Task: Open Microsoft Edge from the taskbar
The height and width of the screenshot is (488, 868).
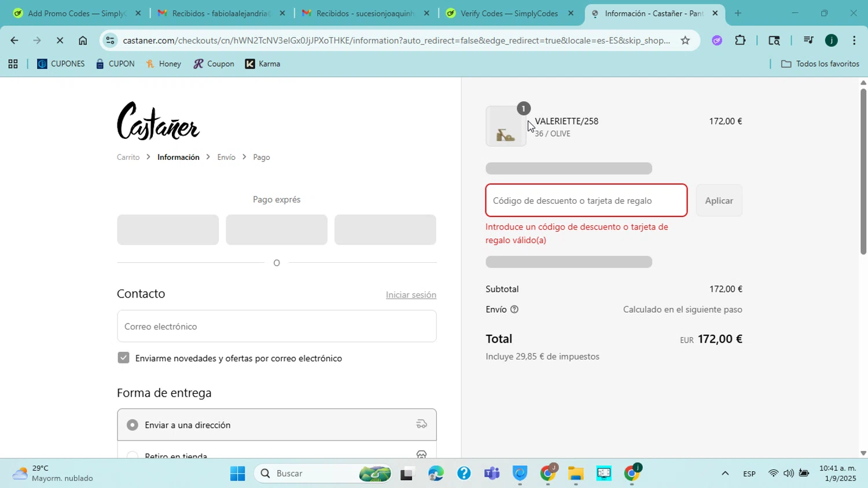Action: (x=436, y=474)
